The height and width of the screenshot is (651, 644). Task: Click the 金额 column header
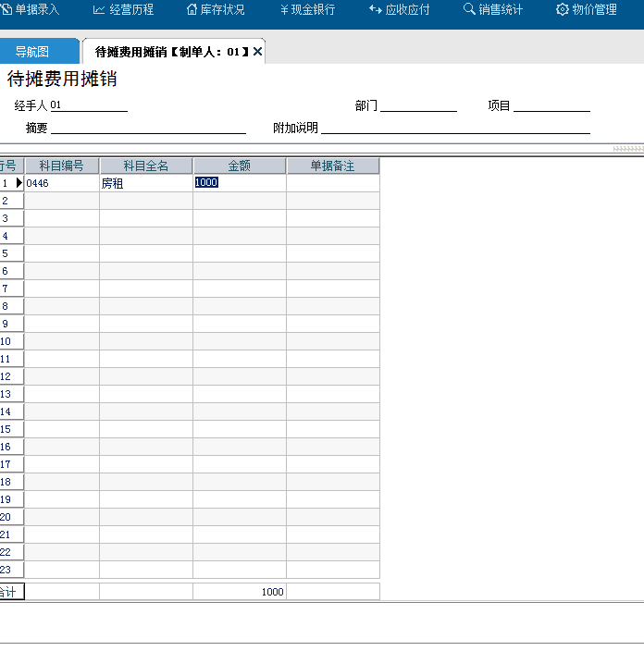239,166
